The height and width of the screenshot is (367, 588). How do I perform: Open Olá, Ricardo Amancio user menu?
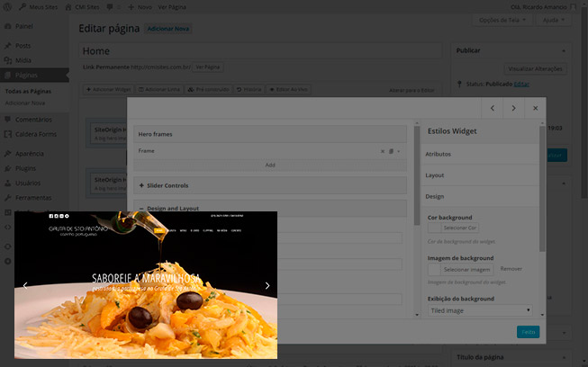[x=543, y=6]
